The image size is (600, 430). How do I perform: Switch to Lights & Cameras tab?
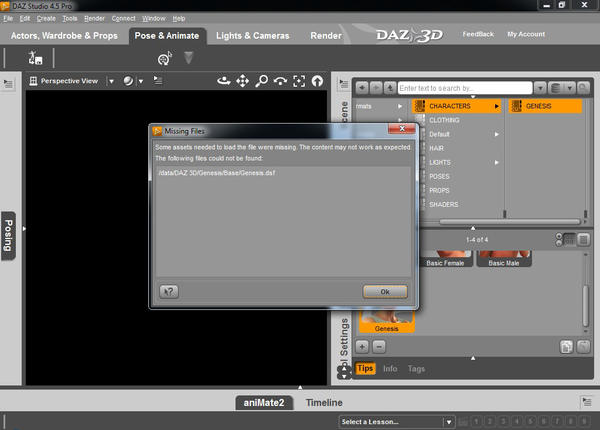[253, 36]
